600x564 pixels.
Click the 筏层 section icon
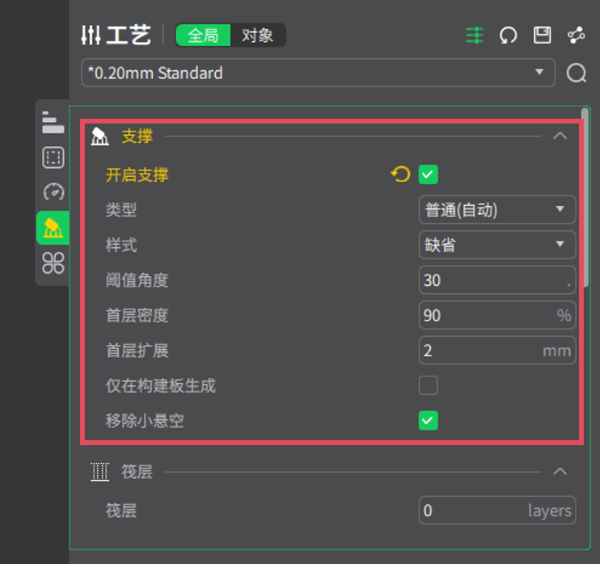pyautogui.click(x=99, y=472)
